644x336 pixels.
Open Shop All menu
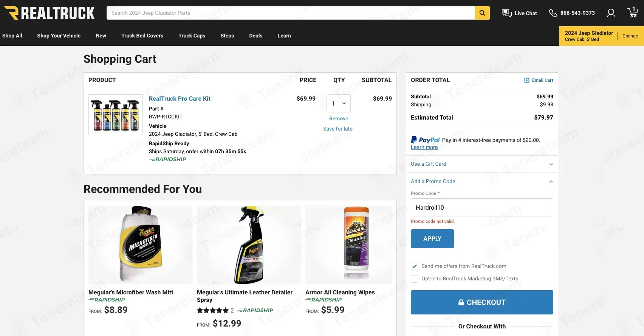tap(12, 36)
